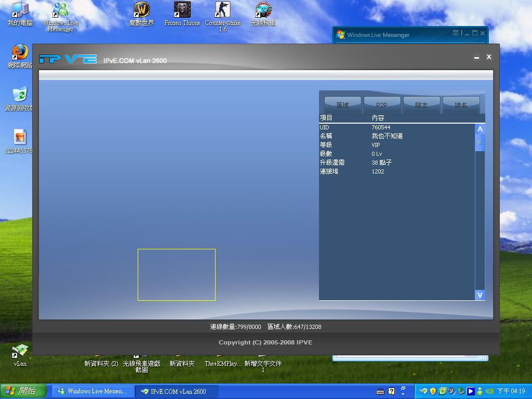Click the safely remove hardware tray icon
The height and width of the screenshot is (399, 532).
[461, 391]
